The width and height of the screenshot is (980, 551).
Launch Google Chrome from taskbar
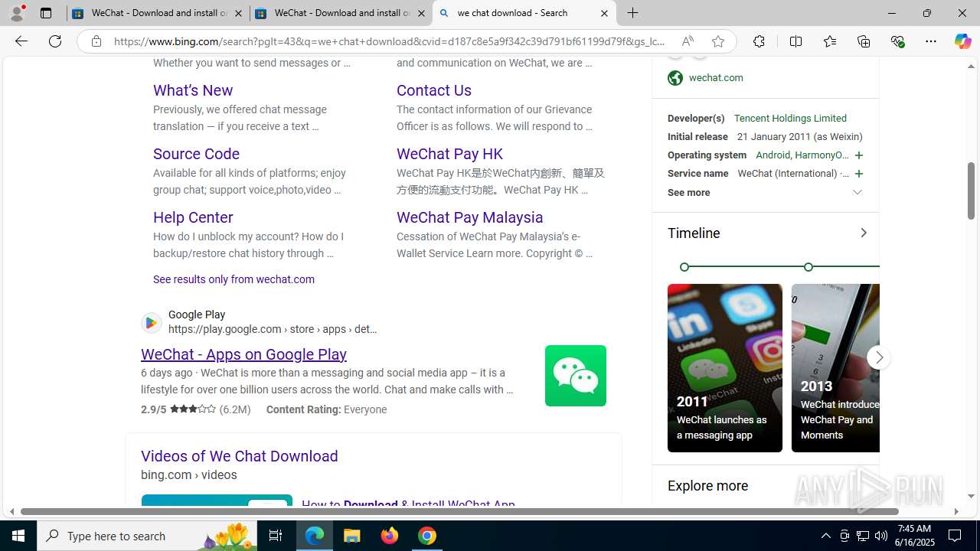pos(427,536)
